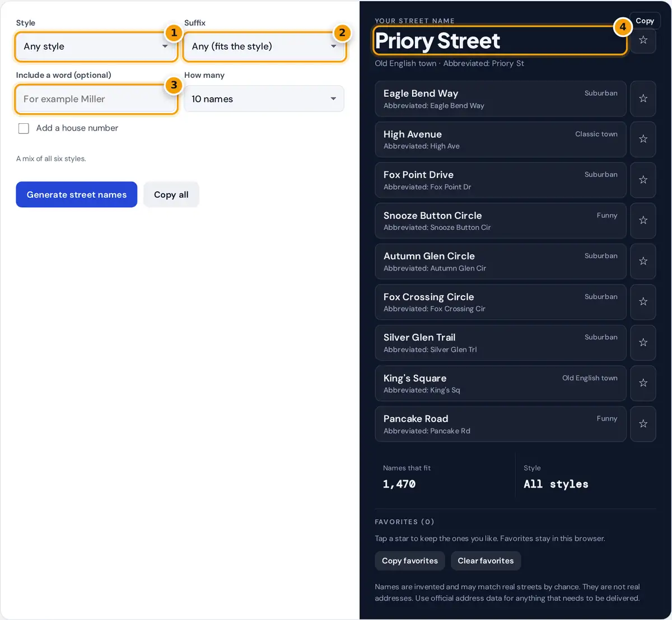This screenshot has height=620, width=672.
Task: Select the Fox Crossing Circle result card
Action: (501, 302)
